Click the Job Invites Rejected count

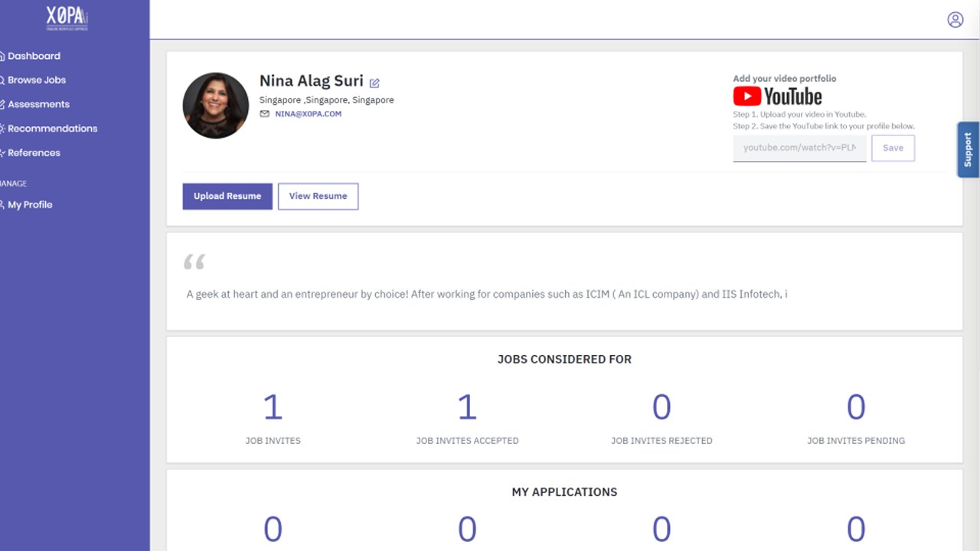(x=661, y=407)
